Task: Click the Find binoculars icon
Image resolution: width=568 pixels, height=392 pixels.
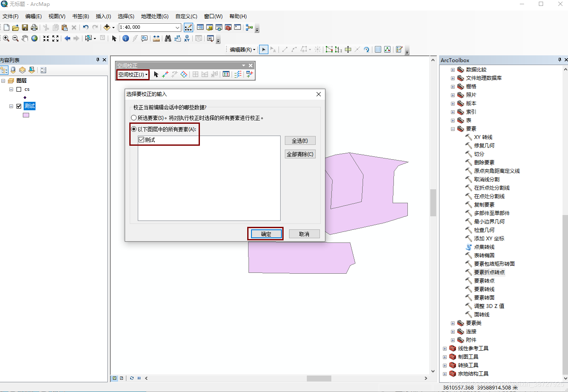Action: pyautogui.click(x=168, y=38)
